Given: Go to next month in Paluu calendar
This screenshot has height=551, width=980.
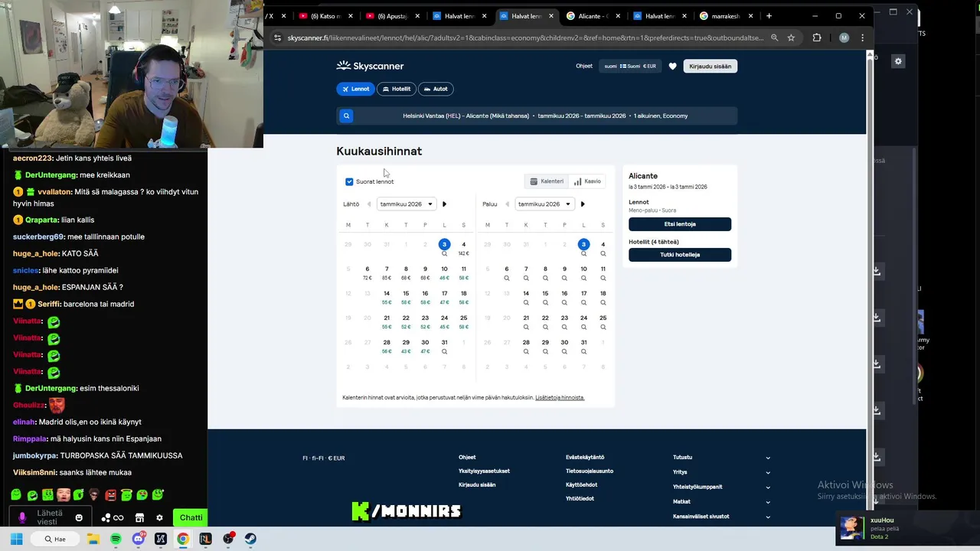Looking at the screenshot, I should coord(583,204).
